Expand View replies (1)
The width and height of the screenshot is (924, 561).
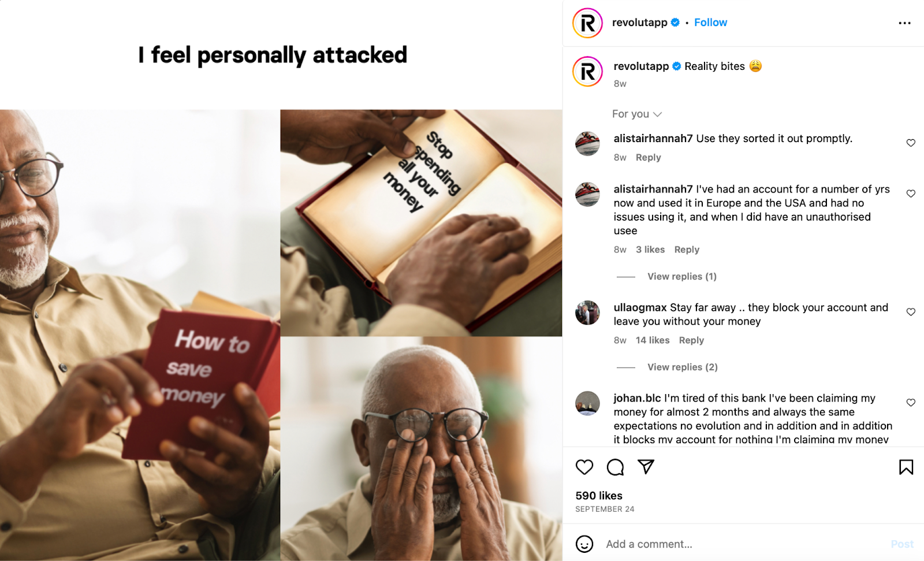tap(681, 276)
